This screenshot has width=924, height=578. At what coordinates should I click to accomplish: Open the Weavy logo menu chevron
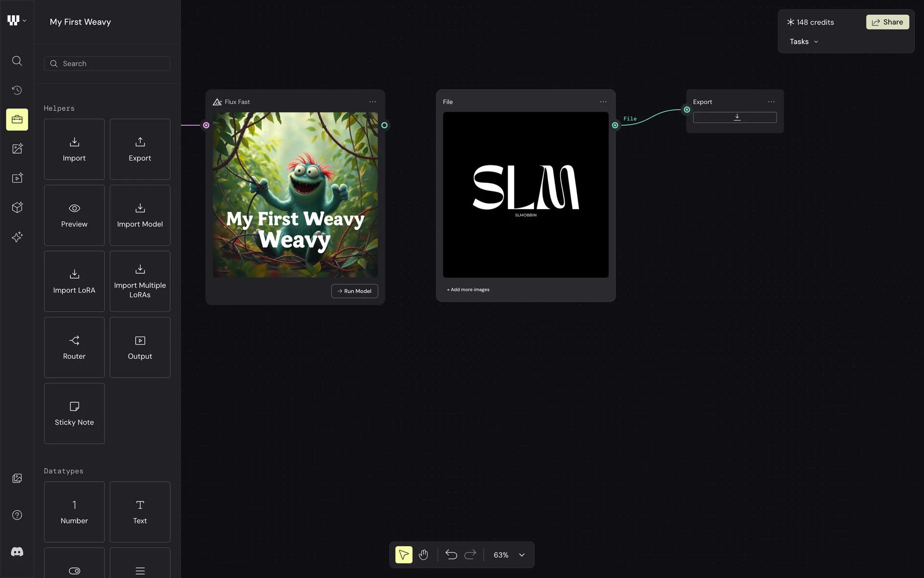(25, 21)
